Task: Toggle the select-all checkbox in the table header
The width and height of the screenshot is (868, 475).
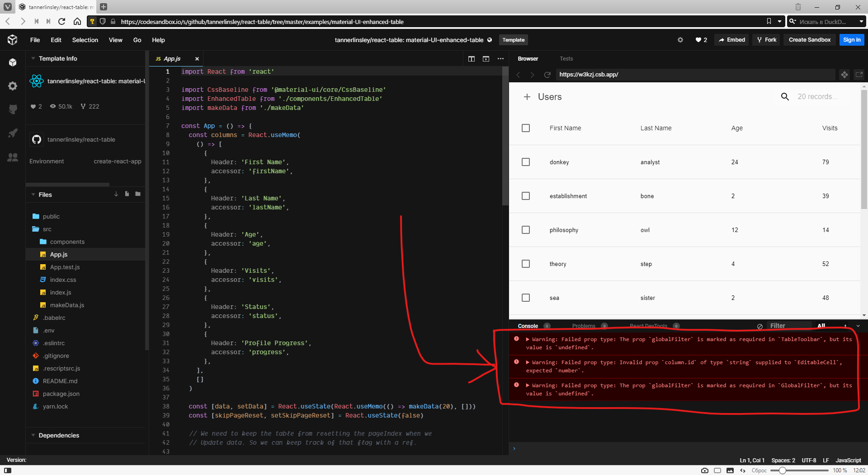Action: coord(525,128)
